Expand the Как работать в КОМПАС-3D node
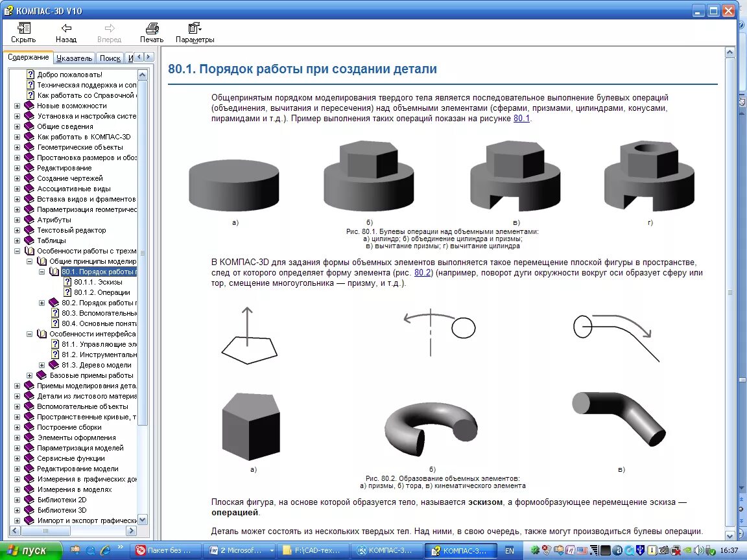The width and height of the screenshot is (747, 560). pos(17,137)
